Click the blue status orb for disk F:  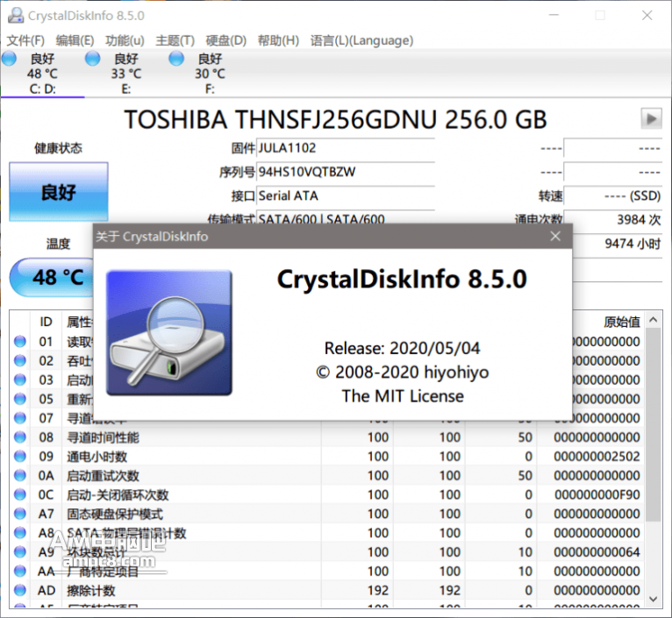coord(176,59)
